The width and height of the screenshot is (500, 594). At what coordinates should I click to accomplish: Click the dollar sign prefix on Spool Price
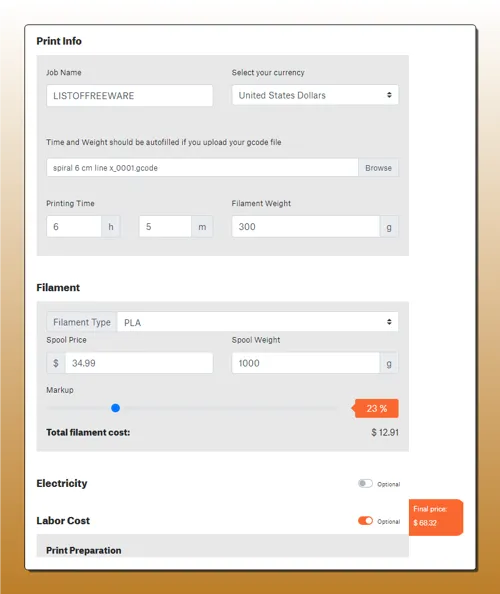56,363
